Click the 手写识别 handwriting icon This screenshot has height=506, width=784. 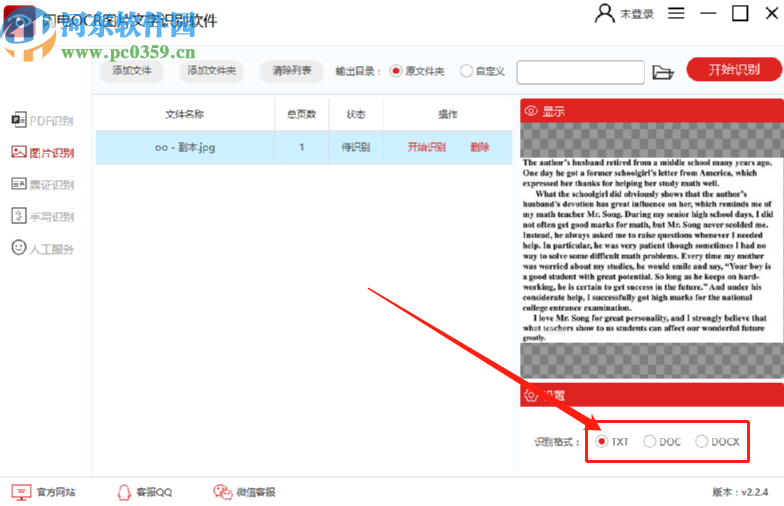(x=19, y=216)
